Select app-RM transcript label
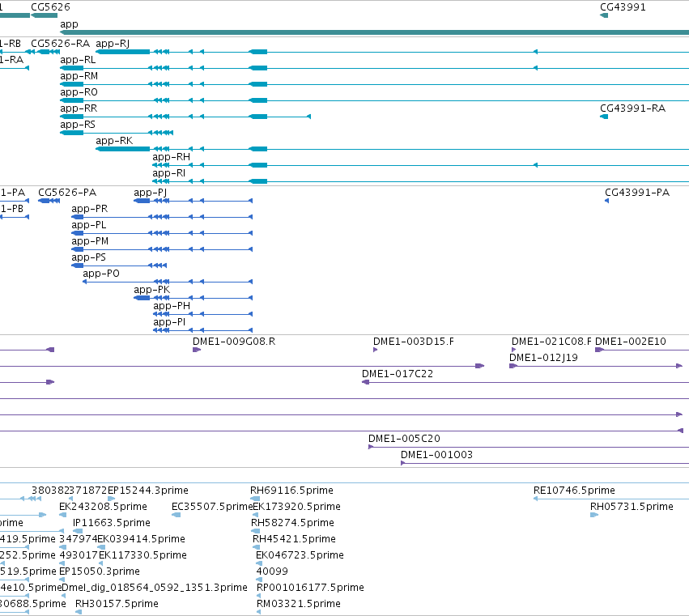Image resolution: width=689 pixels, height=616 pixels. tap(79, 76)
